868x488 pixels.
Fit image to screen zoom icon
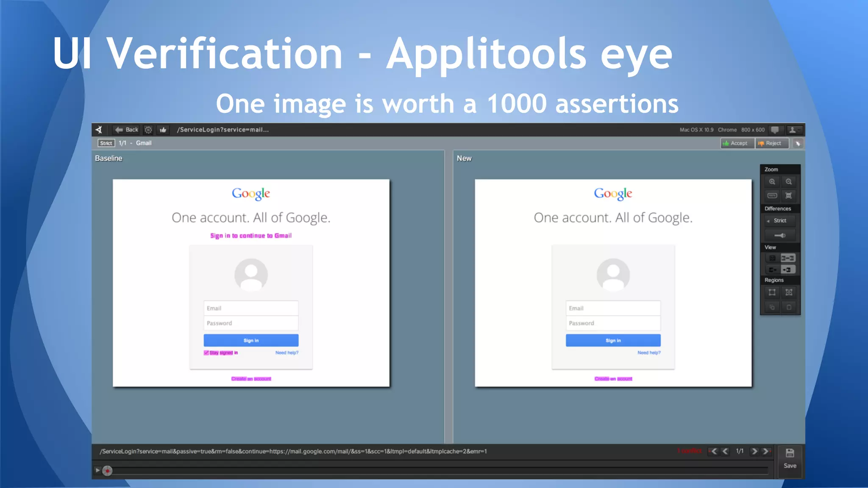click(789, 195)
